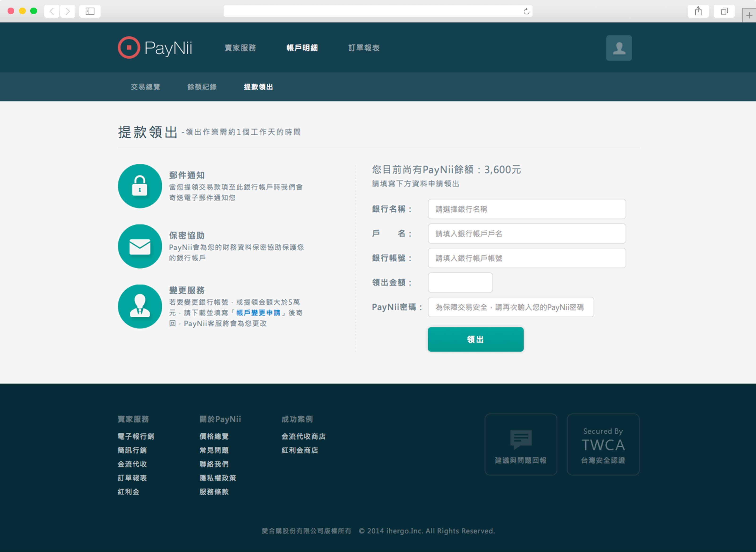Viewport: 756px width, 552px height.
Task: Open the 訂單報表 menu item
Action: [364, 48]
